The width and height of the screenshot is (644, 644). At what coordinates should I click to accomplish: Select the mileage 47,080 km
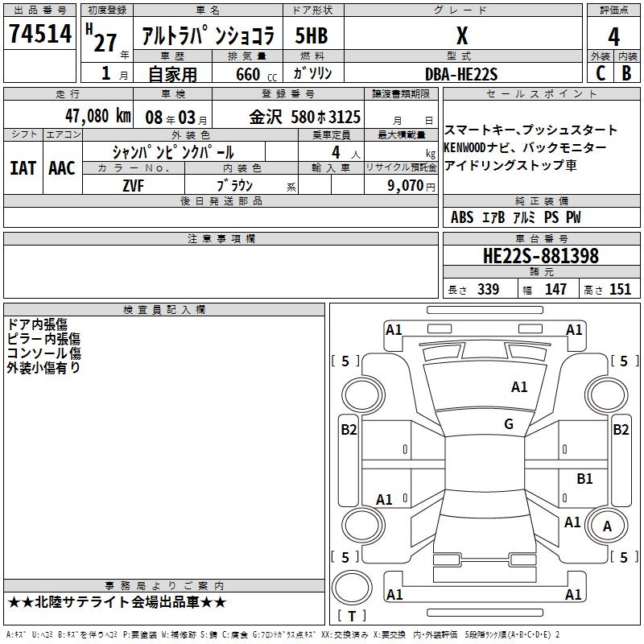point(97,116)
